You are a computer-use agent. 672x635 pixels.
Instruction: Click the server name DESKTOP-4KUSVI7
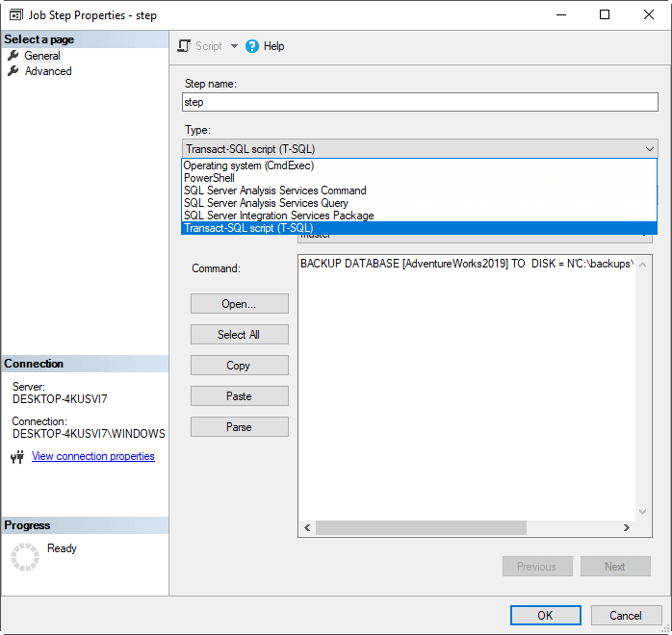point(60,399)
